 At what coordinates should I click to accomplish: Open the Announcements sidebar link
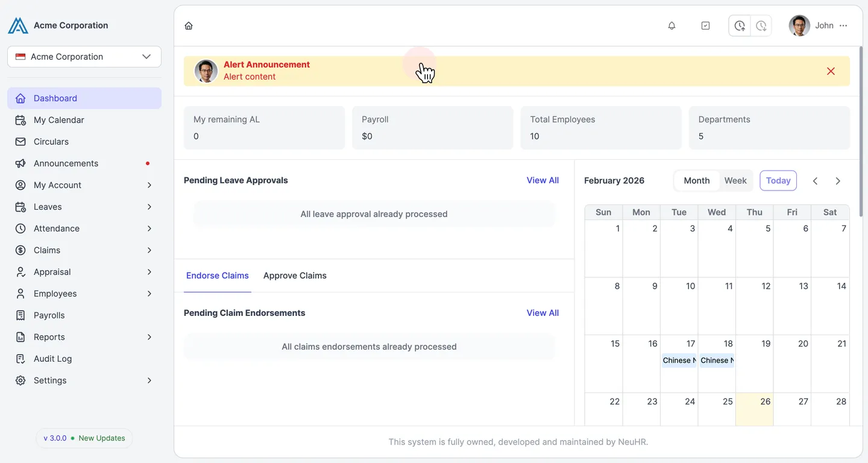click(84, 163)
